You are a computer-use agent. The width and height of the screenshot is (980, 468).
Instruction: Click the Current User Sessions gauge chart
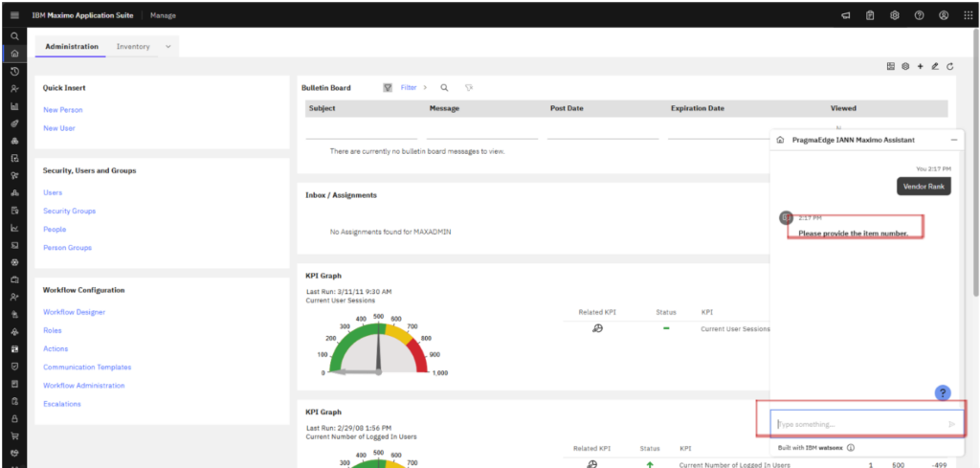pyautogui.click(x=379, y=345)
